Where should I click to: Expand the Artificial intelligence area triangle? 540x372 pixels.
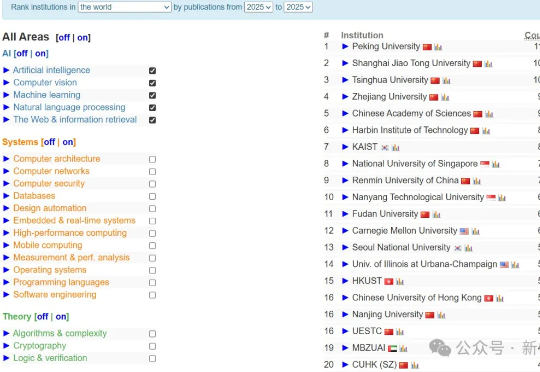6,70
